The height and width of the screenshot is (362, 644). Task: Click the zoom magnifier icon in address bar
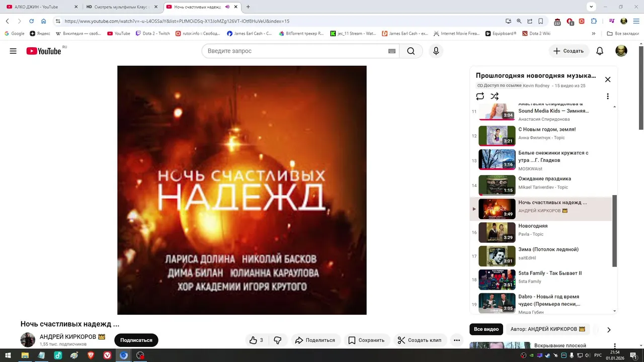click(519, 21)
